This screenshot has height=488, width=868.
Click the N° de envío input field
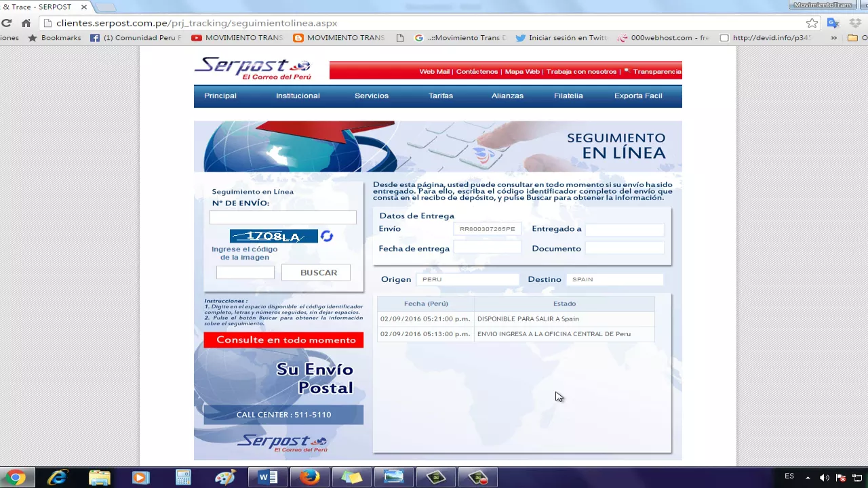pyautogui.click(x=283, y=217)
